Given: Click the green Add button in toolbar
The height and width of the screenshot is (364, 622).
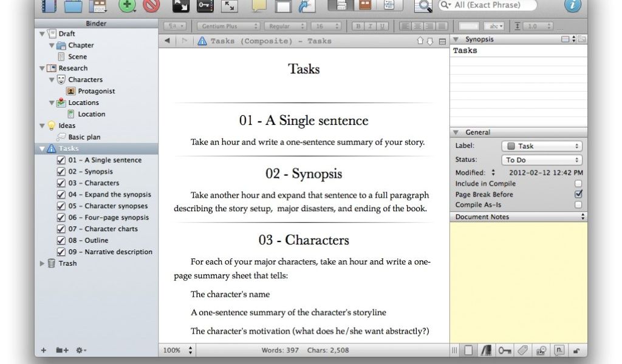Looking at the screenshot, I should pyautogui.click(x=127, y=6).
